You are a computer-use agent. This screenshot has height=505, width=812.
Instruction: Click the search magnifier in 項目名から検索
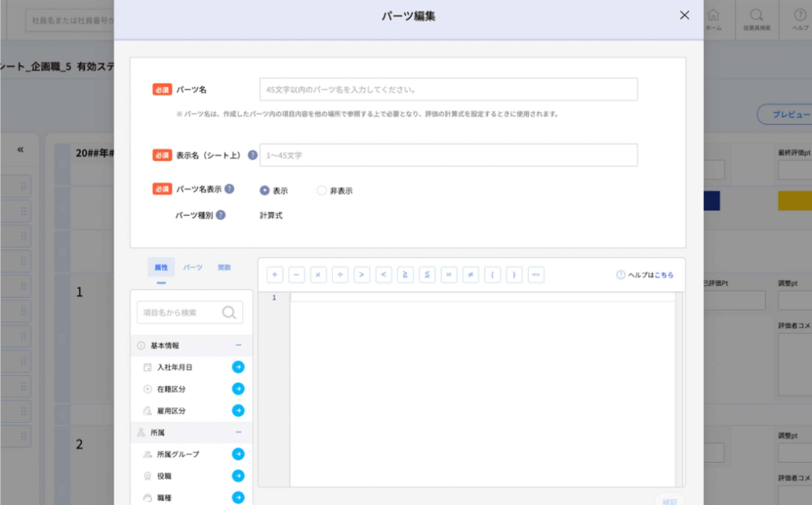click(x=229, y=313)
